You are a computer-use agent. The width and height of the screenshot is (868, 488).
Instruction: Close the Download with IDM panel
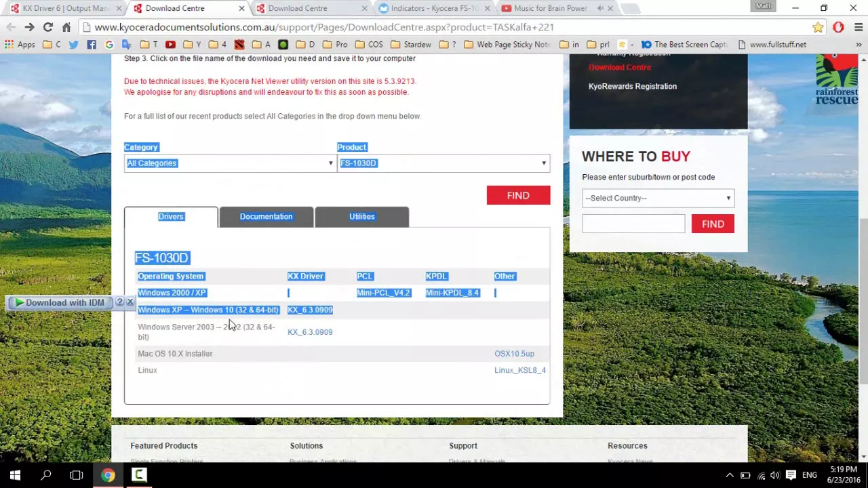130,302
